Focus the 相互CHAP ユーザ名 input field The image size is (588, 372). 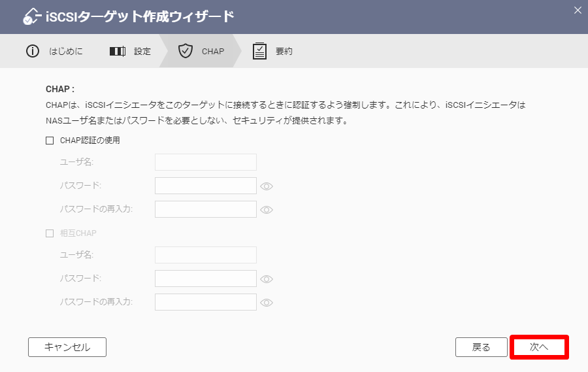coord(206,255)
